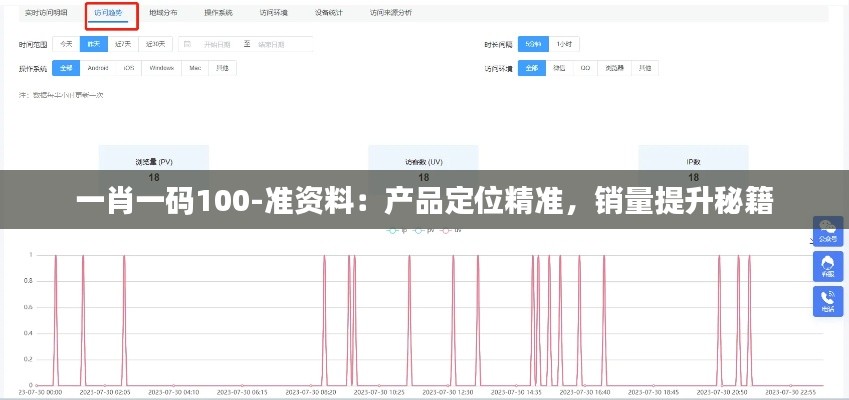The height and width of the screenshot is (400, 849).
Task: Filter operating system by Windows
Action: (161, 68)
